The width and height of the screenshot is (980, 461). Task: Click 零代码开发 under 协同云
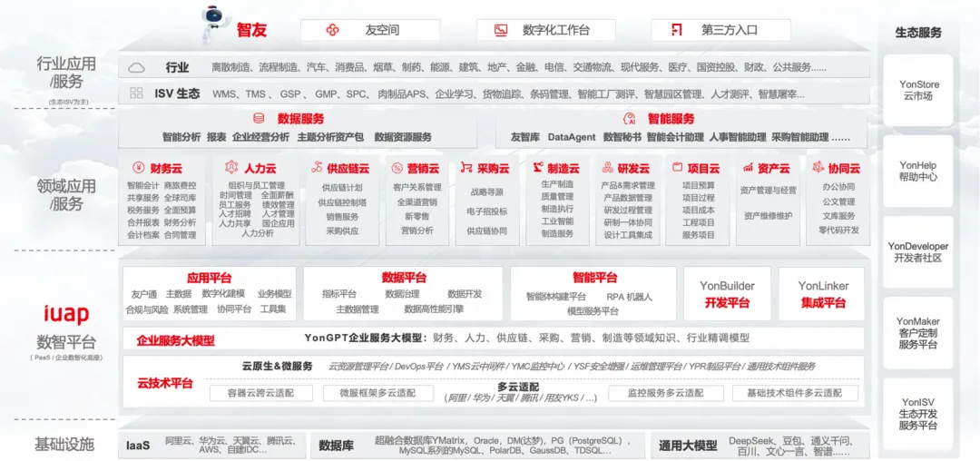pyautogui.click(x=838, y=230)
